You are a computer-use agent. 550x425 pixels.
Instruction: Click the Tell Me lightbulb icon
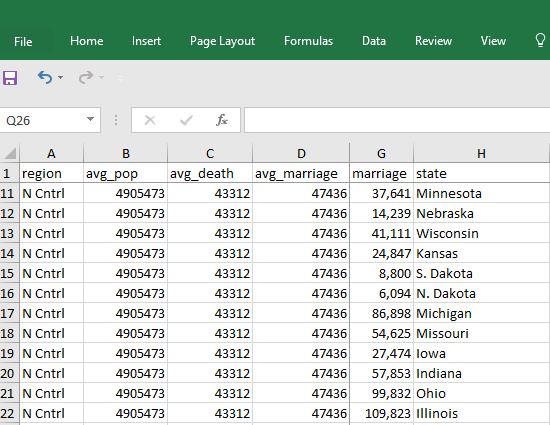(541, 41)
